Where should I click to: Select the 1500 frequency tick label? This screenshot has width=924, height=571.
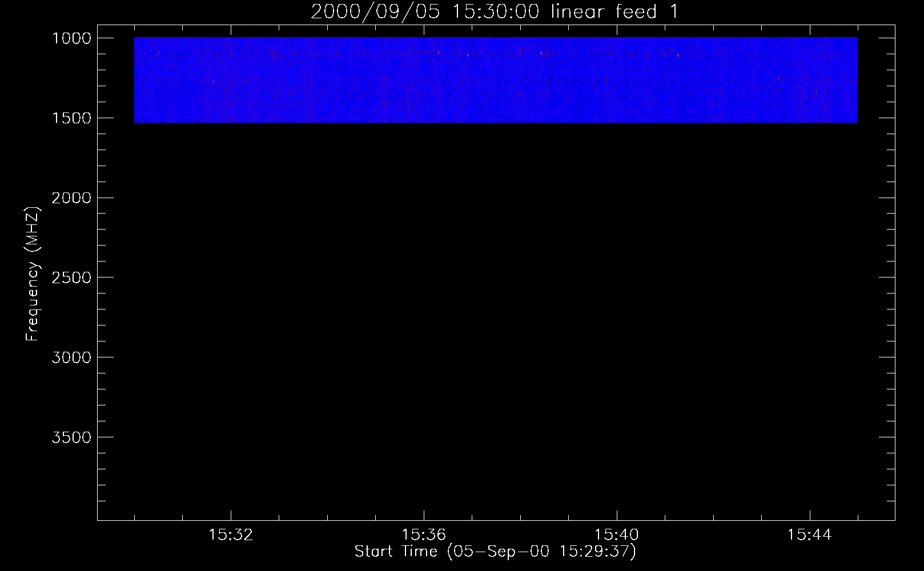tap(71, 118)
